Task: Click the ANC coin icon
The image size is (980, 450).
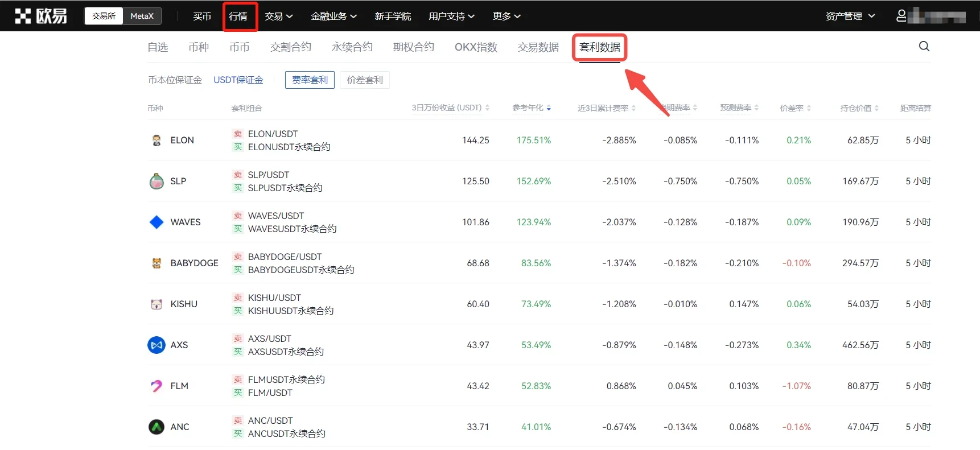Action: [157, 427]
